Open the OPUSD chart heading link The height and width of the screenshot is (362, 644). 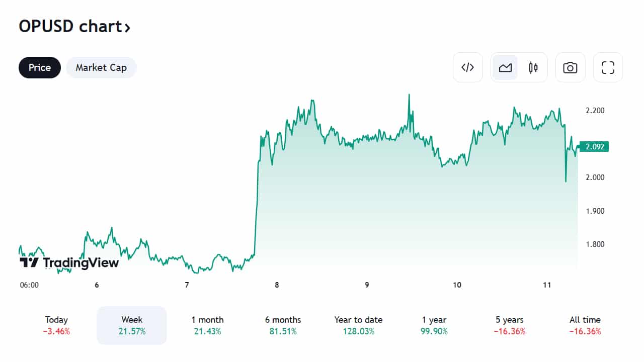[74, 27]
